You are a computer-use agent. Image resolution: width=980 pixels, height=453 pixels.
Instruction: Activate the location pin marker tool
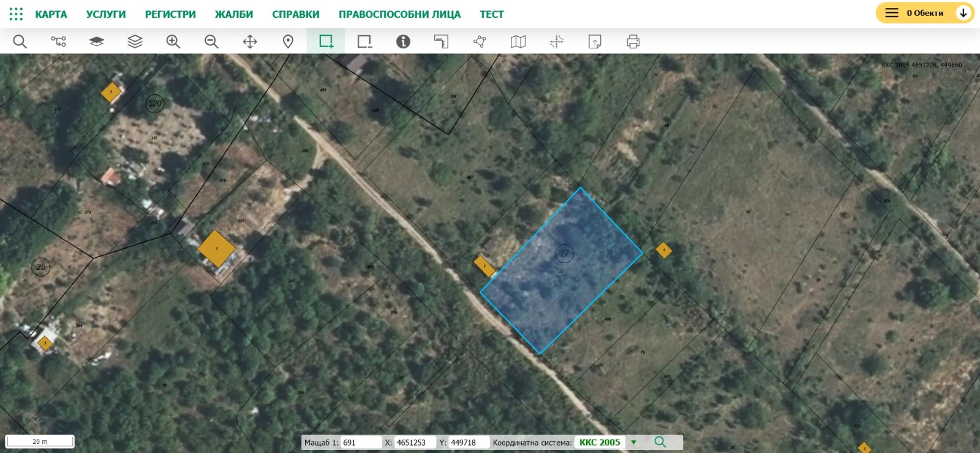[288, 42]
